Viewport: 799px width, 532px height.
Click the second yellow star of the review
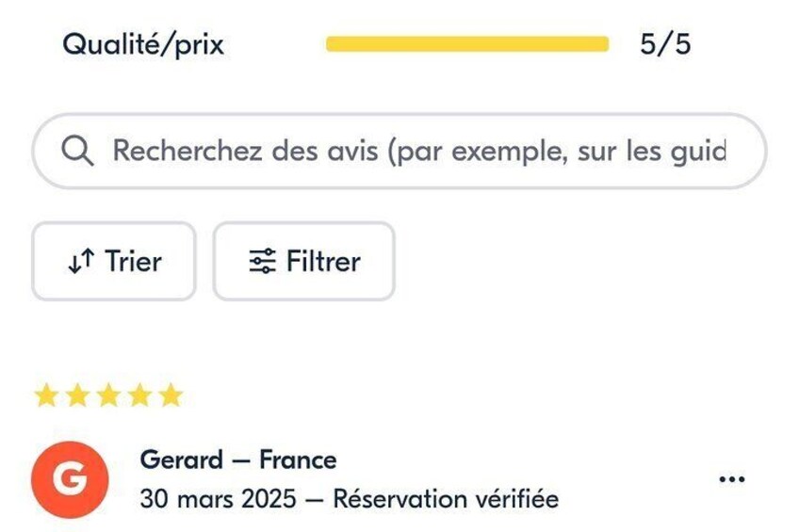tap(77, 395)
